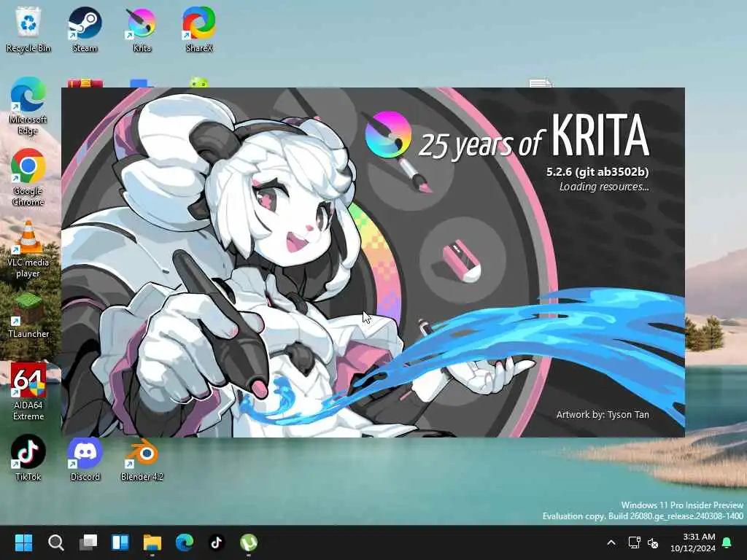Viewport: 747px width, 560px height.
Task: Click the '25 years of KRITA' title
Action: click(x=533, y=136)
